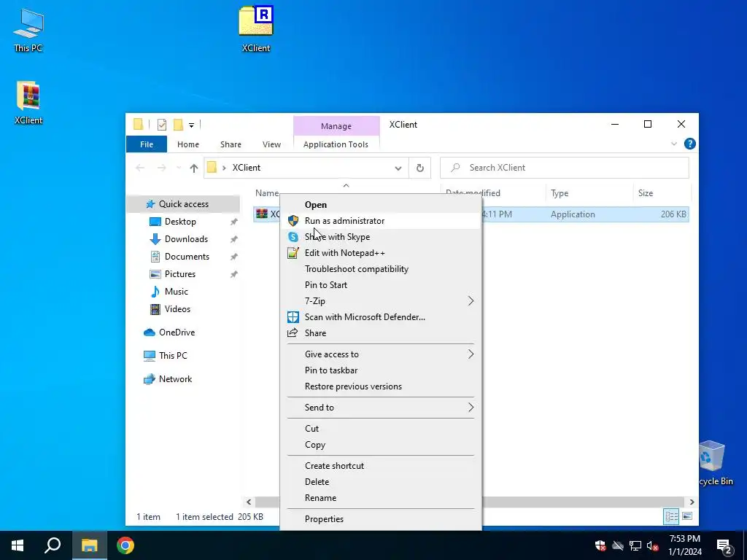Viewport: 747px width, 560px height.
Task: Refresh the XClient folder view
Action: [x=419, y=168]
